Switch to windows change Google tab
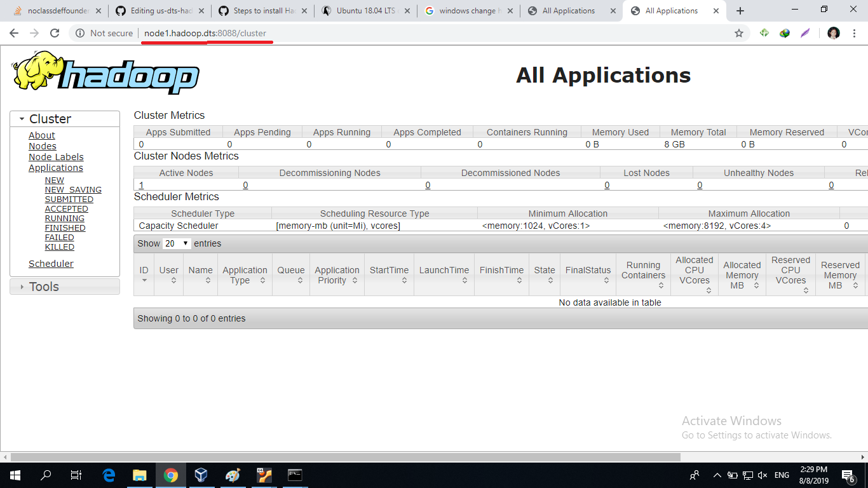The image size is (868, 488). 468,11
